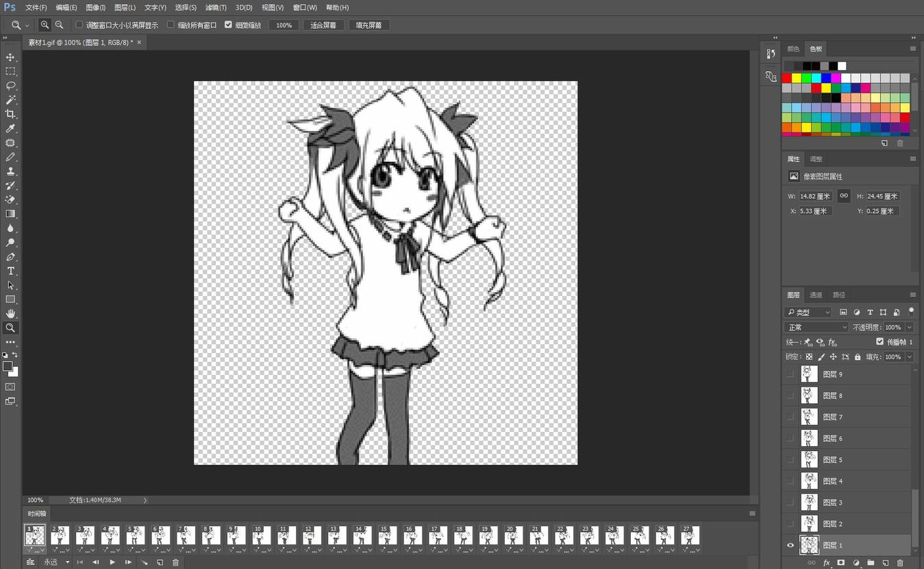Image resolution: width=924 pixels, height=569 pixels.
Task: Pick the red swatch in the 色板 panel
Action: [x=786, y=78]
